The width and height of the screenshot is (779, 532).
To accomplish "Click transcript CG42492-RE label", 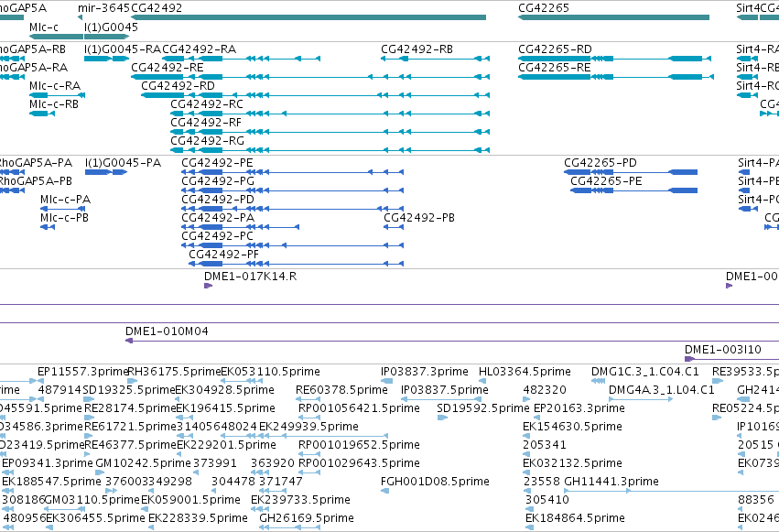I will (x=168, y=68).
